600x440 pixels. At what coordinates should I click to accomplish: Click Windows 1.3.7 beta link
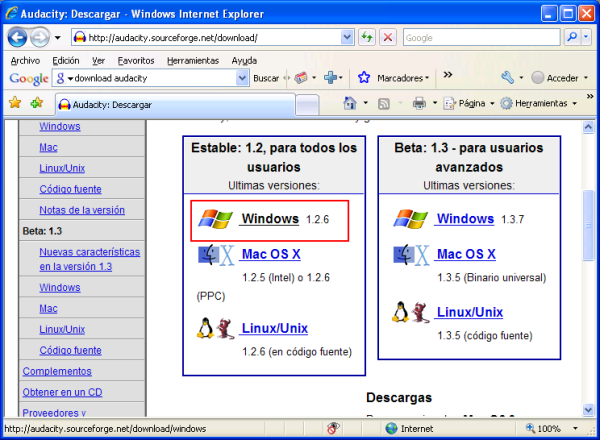pos(465,218)
